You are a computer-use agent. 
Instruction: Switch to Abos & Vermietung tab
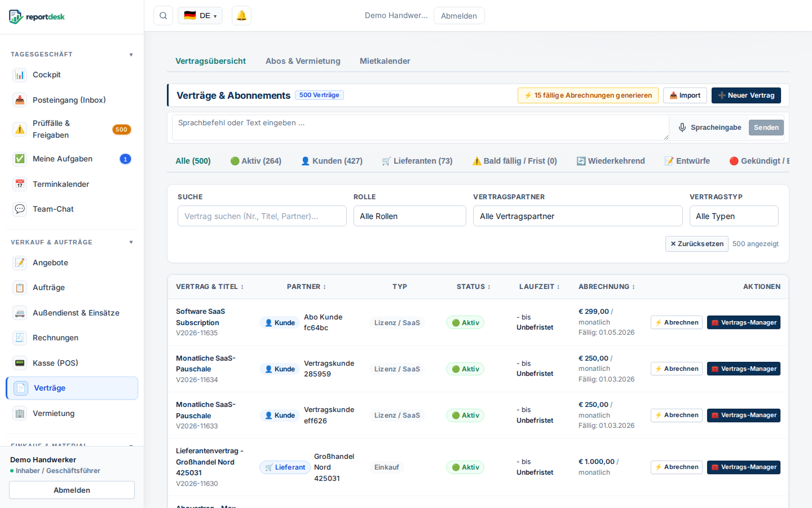point(303,61)
